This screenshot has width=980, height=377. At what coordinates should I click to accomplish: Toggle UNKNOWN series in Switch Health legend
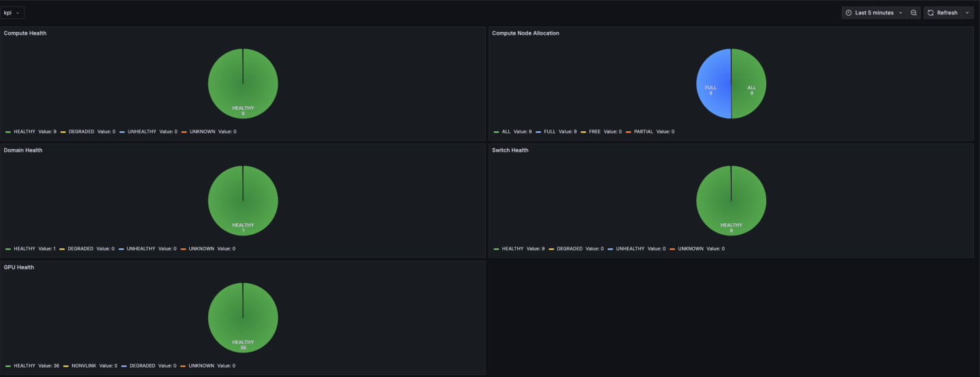pos(691,248)
